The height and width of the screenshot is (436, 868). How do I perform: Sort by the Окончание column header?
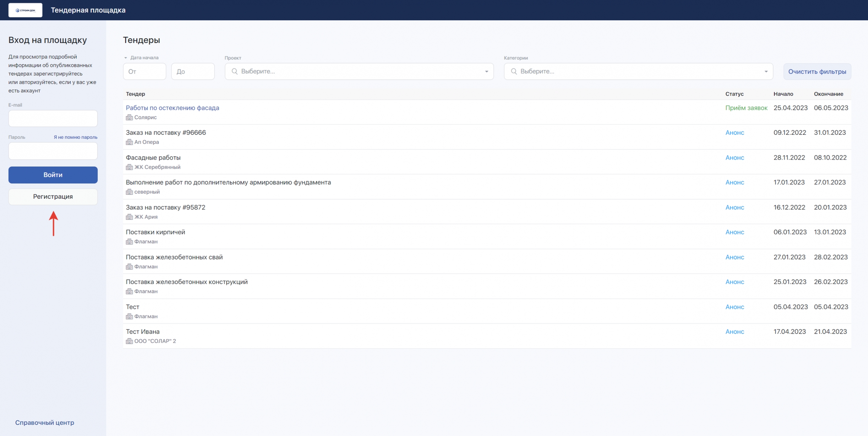[828, 94]
